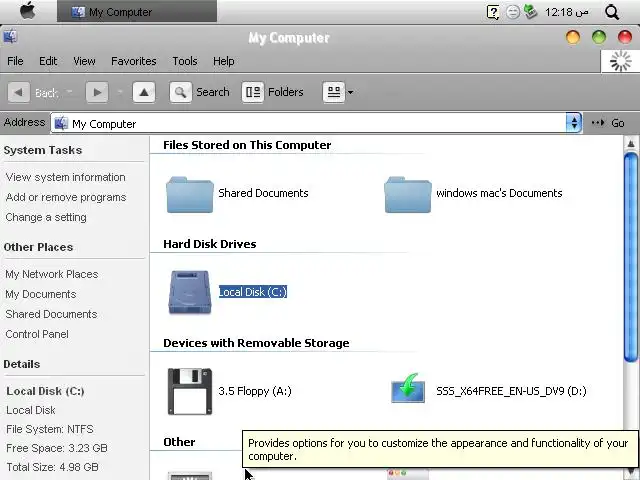Open the Help menu
640x480 pixels.
pos(223,61)
